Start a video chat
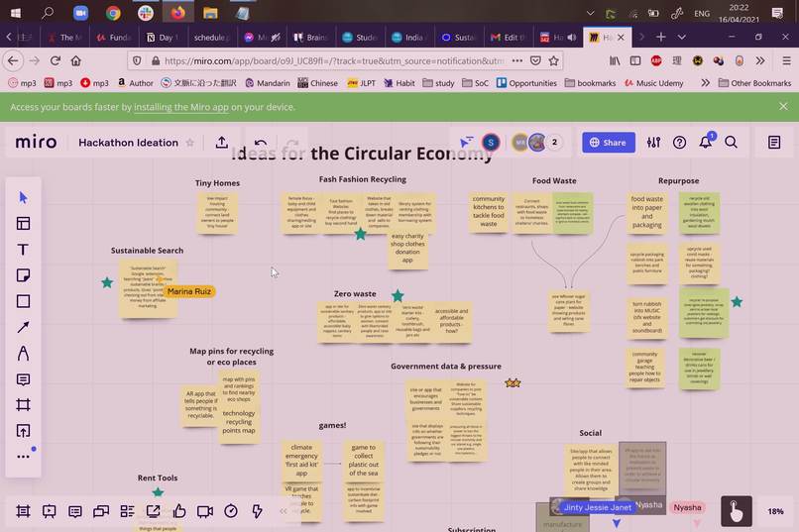The image size is (799, 532). pos(205,511)
